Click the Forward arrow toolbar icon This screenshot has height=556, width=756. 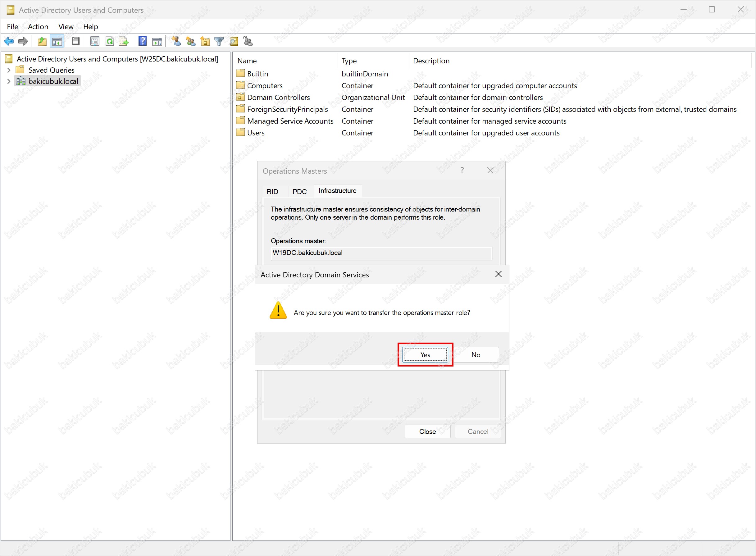point(23,41)
